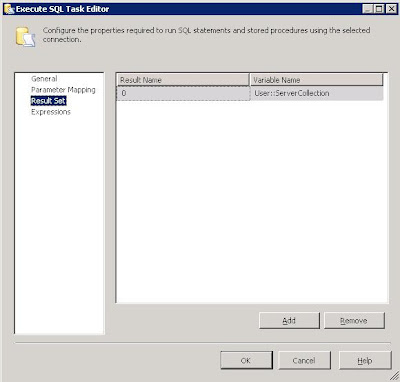Click the window resize grip corner

[394, 376]
